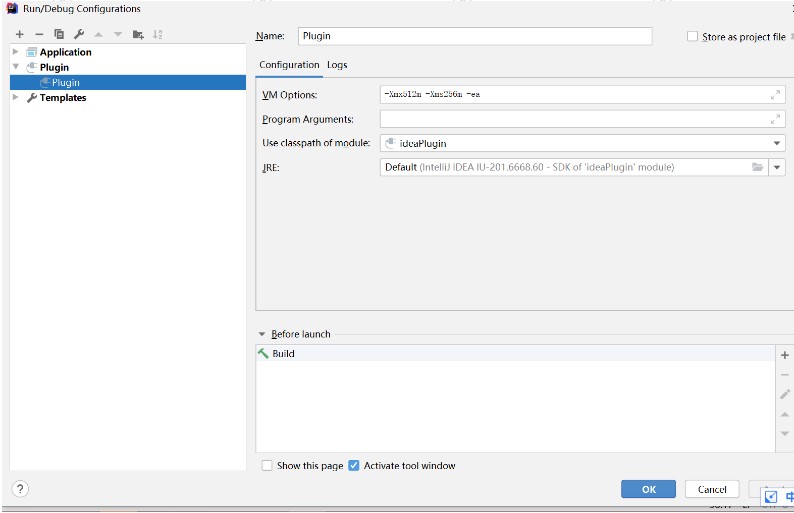The image size is (794, 513).
Task: Add new configuration with plus icon
Action: [x=20, y=34]
